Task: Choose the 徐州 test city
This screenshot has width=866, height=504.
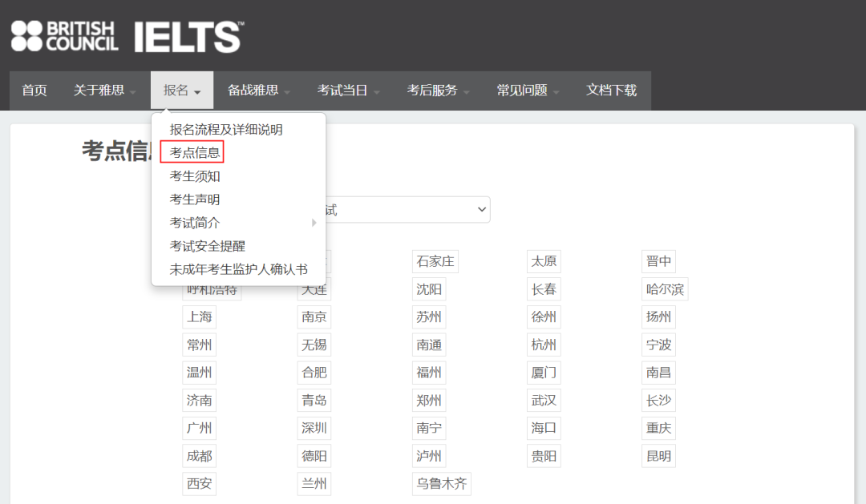Action: click(x=544, y=317)
